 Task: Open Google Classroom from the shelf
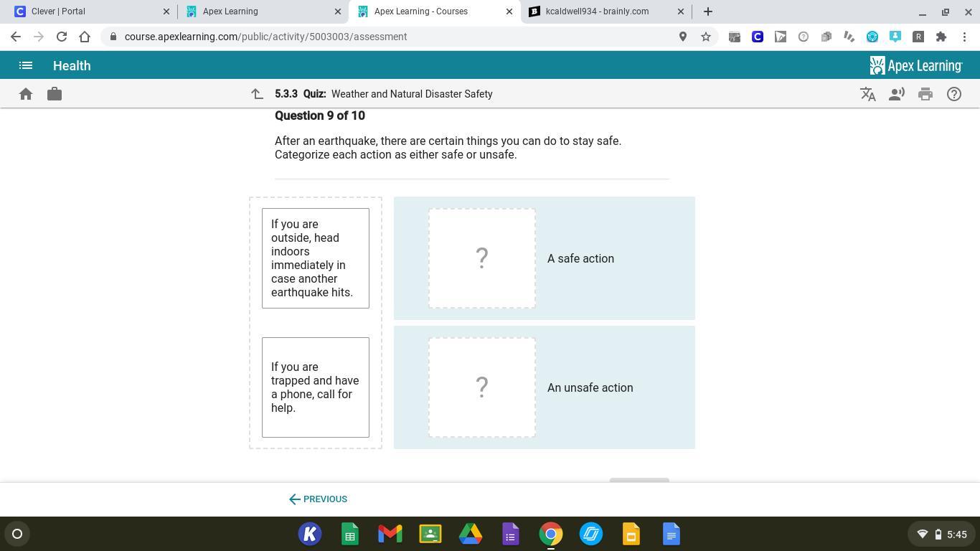[430, 534]
